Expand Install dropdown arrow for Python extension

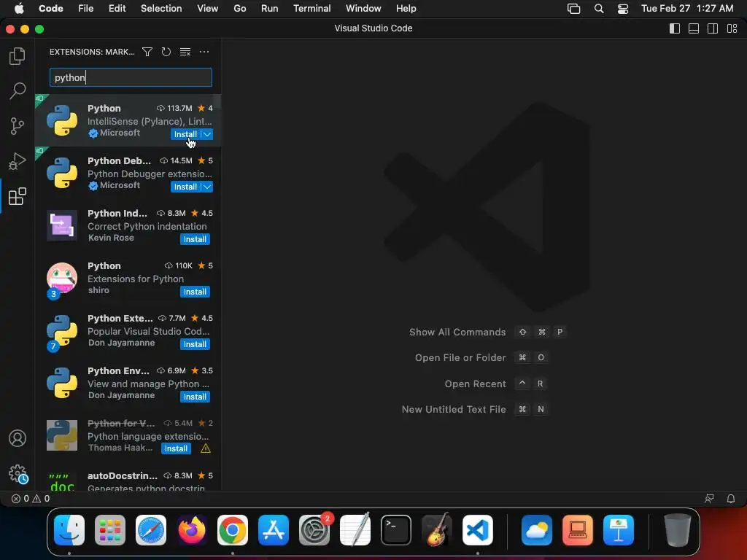click(207, 134)
